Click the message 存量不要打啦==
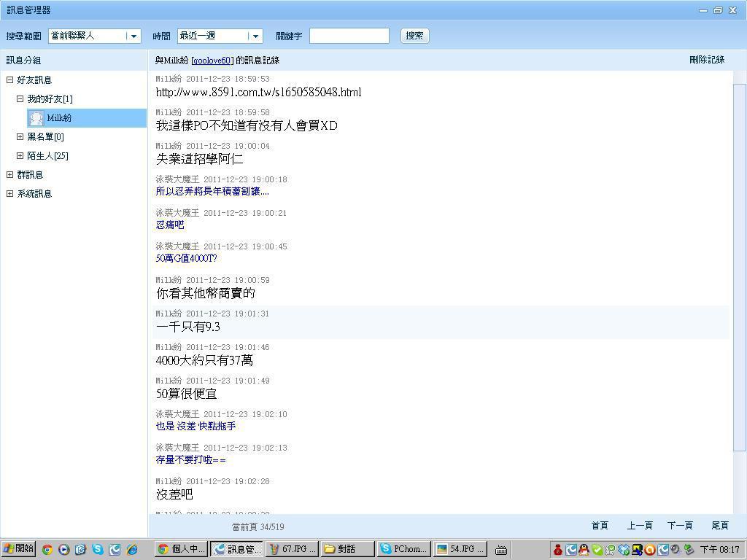Image resolution: width=747 pixels, height=560 pixels. coord(191,460)
